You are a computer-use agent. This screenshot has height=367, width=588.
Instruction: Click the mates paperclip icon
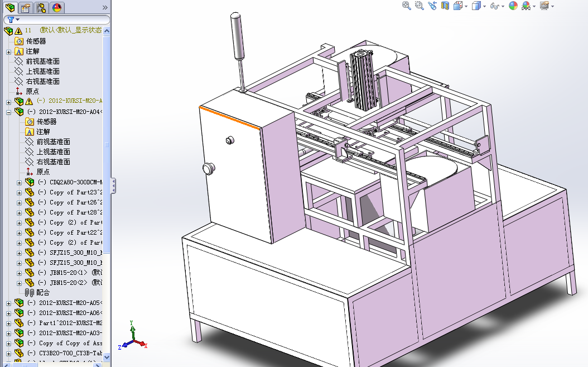(29, 293)
